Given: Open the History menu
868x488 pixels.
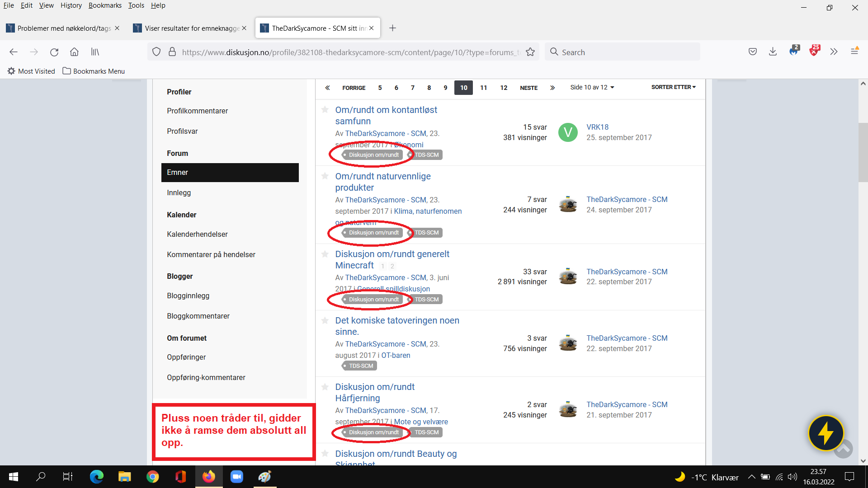Looking at the screenshot, I should [71, 5].
